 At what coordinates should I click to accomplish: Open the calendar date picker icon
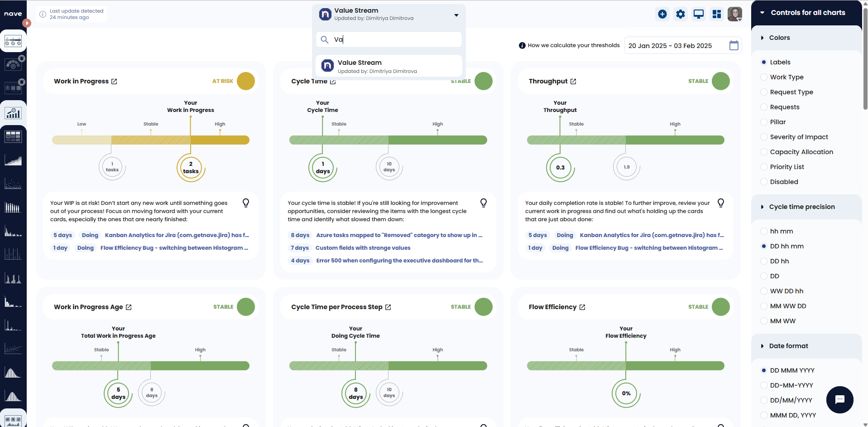coord(734,45)
